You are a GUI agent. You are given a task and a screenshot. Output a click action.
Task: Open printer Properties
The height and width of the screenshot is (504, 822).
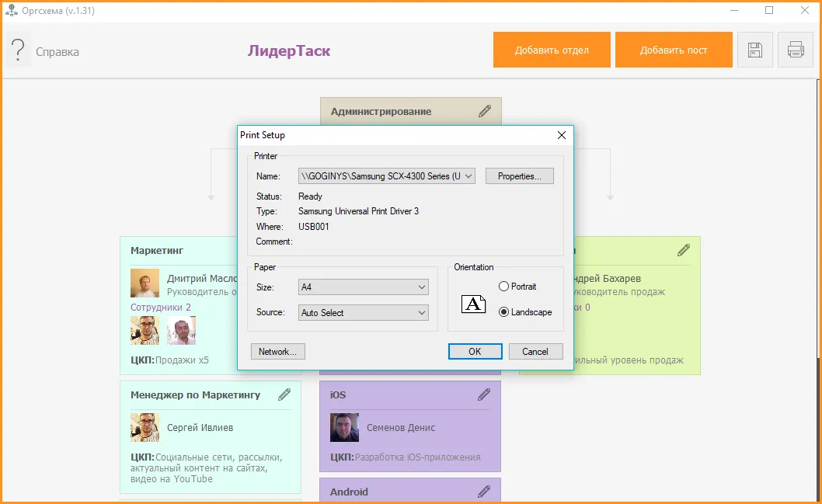point(519,176)
